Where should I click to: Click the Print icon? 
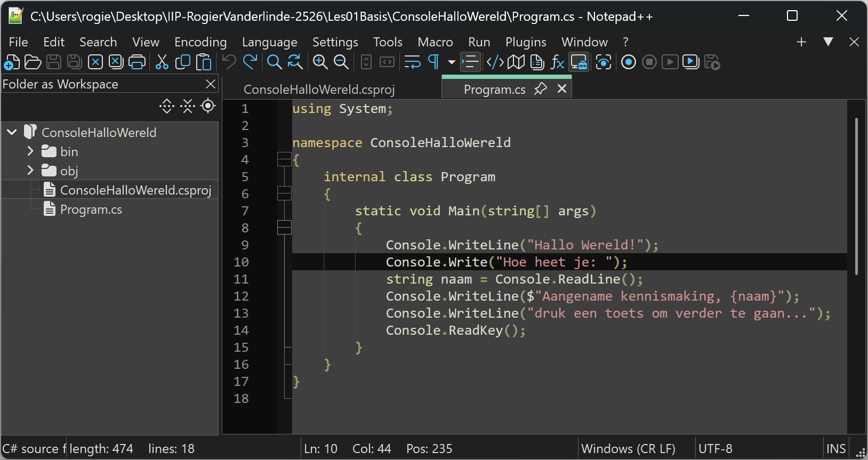click(137, 62)
